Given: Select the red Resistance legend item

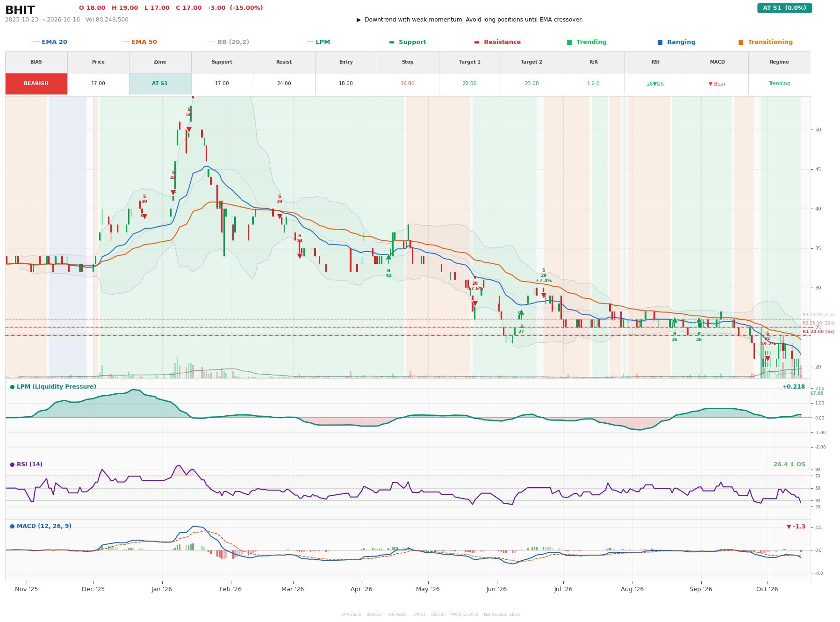Looking at the screenshot, I should tap(497, 42).
